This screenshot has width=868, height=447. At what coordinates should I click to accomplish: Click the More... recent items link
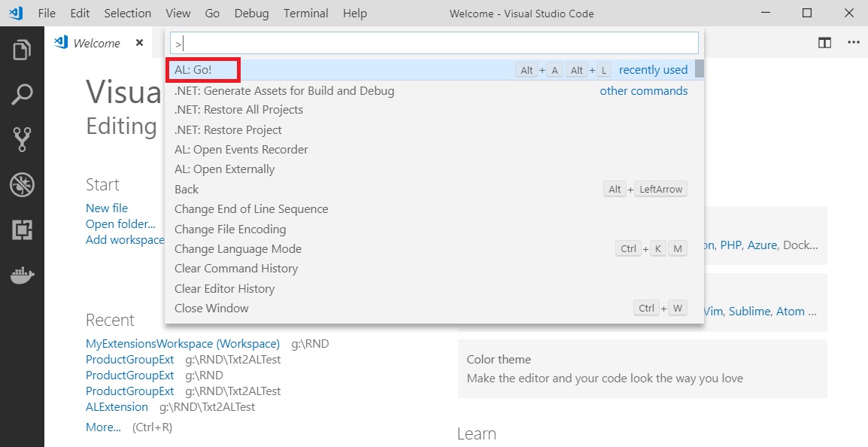click(103, 427)
